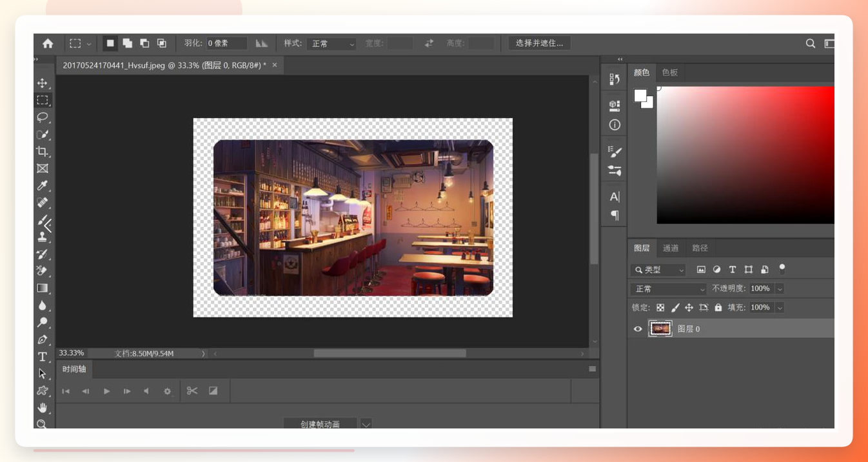Toggle the lock all icon in layers panel
The image size is (868, 462).
coord(718,308)
